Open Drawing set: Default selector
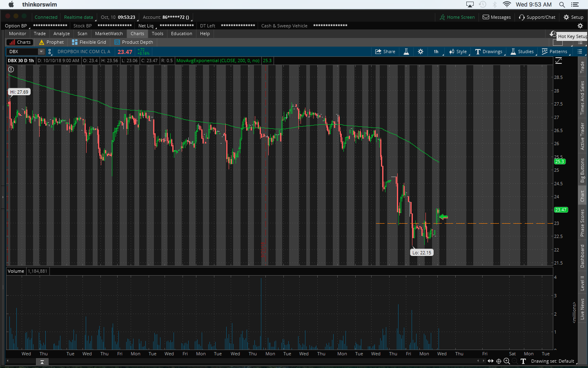 tap(553, 361)
